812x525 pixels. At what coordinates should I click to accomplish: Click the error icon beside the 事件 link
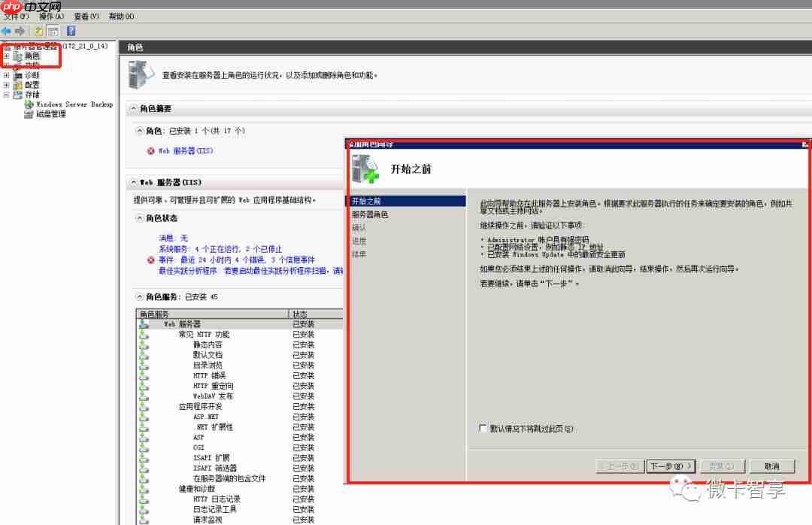point(150,259)
